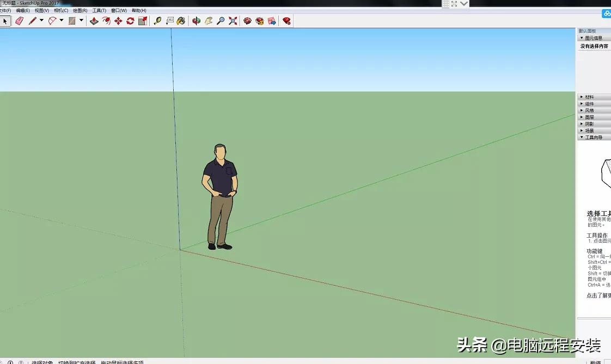611x364 pixels.
Task: Select the Pan hand tool
Action: coord(209,21)
